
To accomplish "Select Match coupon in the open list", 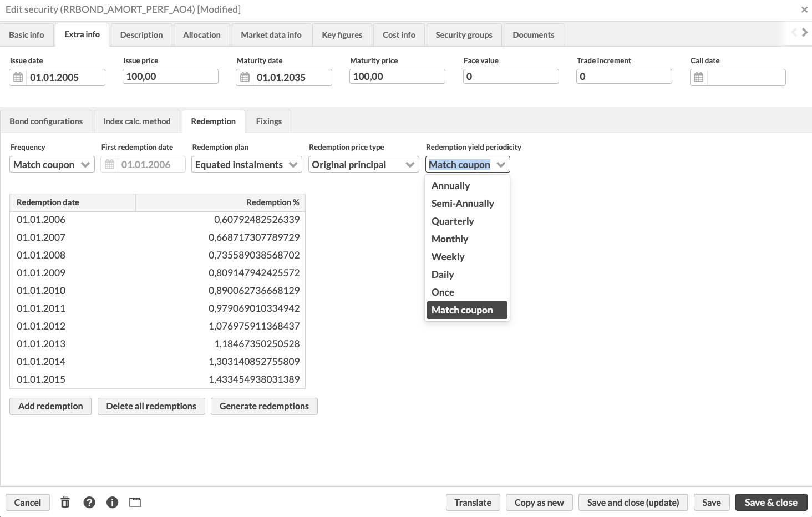I will [467, 310].
